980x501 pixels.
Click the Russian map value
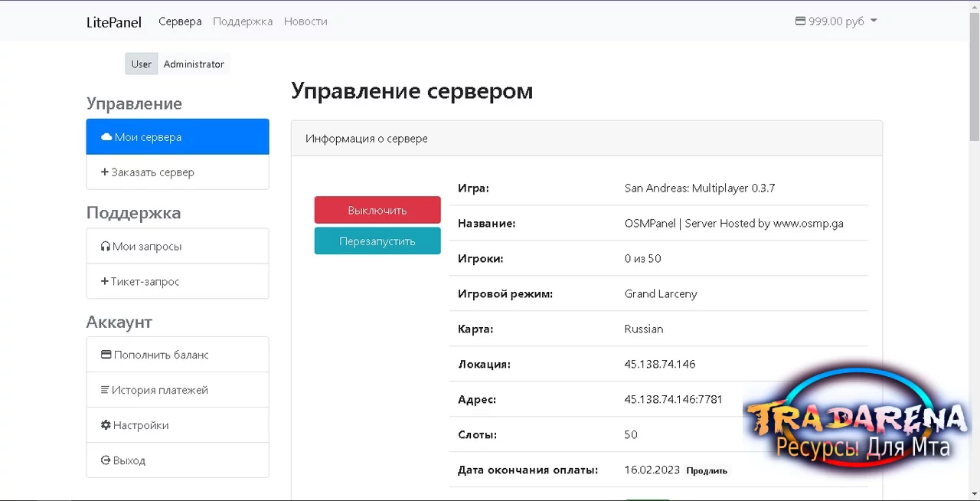tap(644, 329)
